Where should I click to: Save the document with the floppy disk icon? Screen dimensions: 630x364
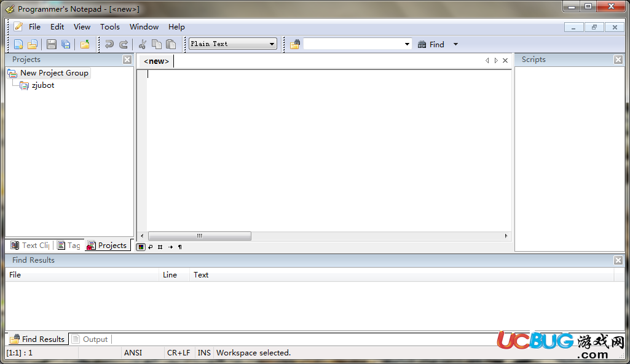tap(52, 44)
